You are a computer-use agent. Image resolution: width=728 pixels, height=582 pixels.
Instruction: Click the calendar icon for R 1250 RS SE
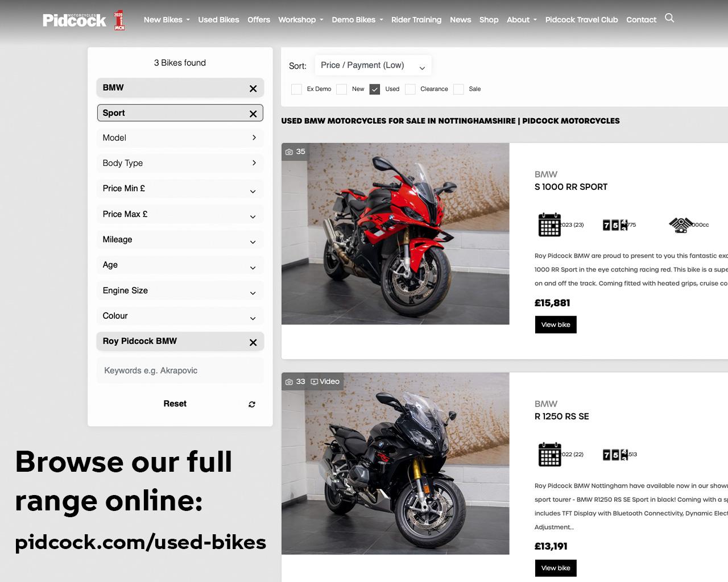[549, 455]
